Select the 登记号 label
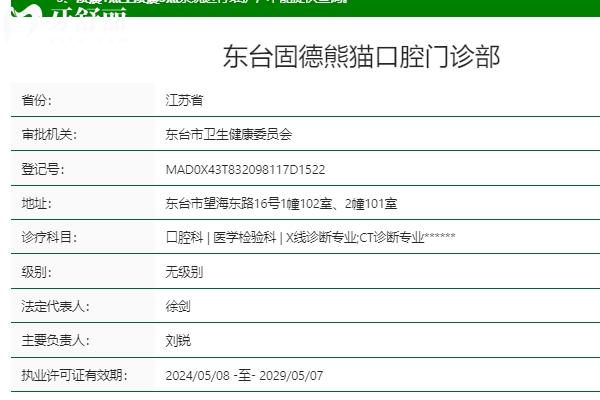 click(x=43, y=169)
